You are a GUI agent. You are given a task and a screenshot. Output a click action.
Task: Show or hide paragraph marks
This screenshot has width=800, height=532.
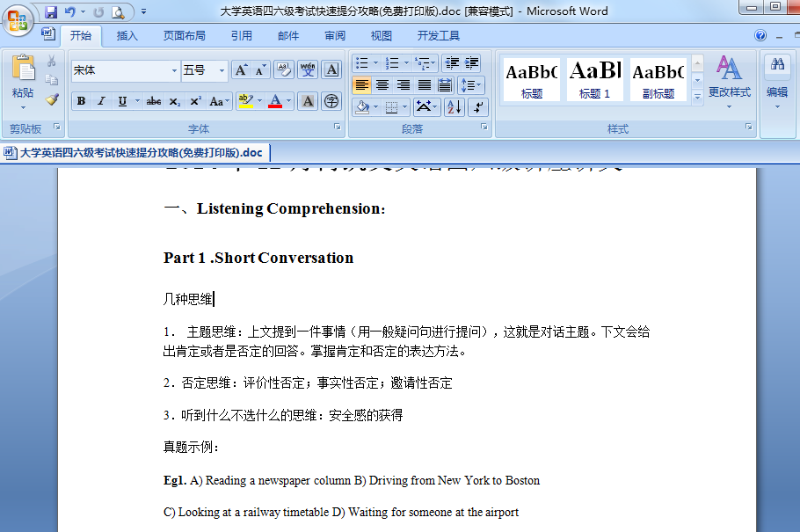coord(478,106)
